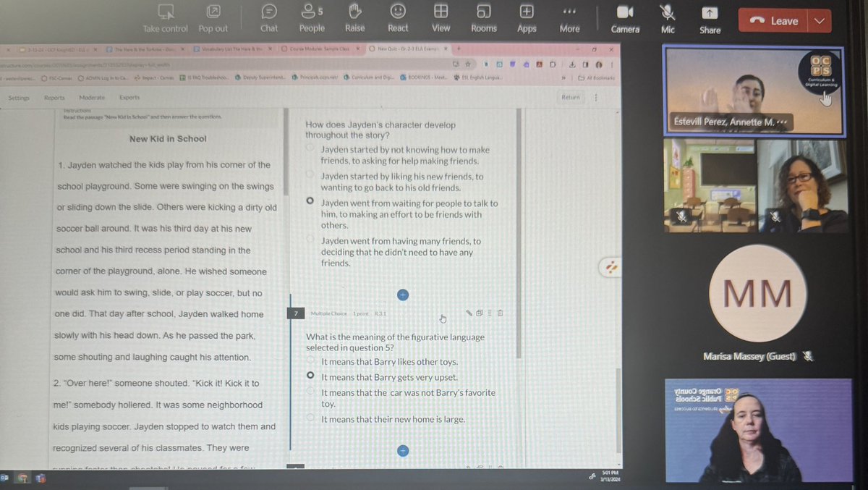Open a new browser tab with the plus button

(x=459, y=49)
